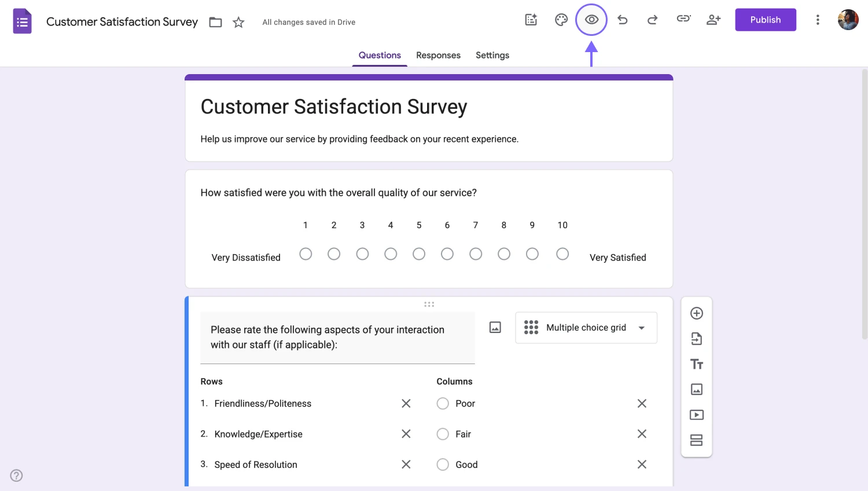This screenshot has height=491, width=868.
Task: Switch to the Responses tab
Action: coord(438,56)
